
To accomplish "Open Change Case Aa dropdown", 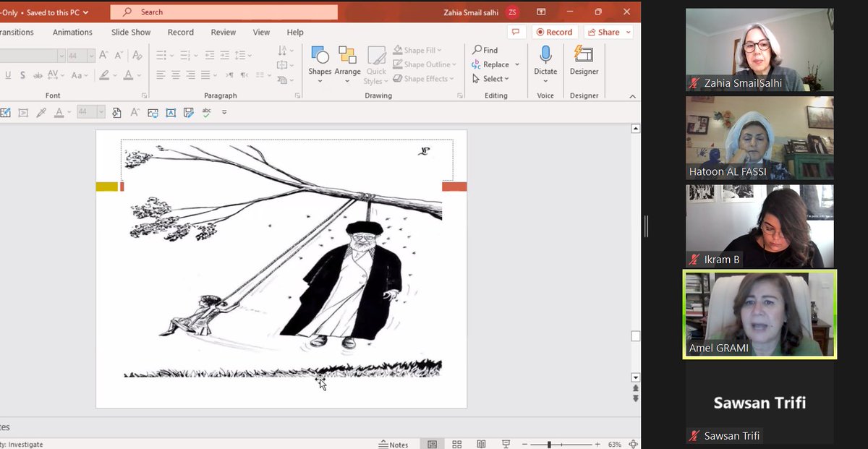I will click(x=80, y=75).
